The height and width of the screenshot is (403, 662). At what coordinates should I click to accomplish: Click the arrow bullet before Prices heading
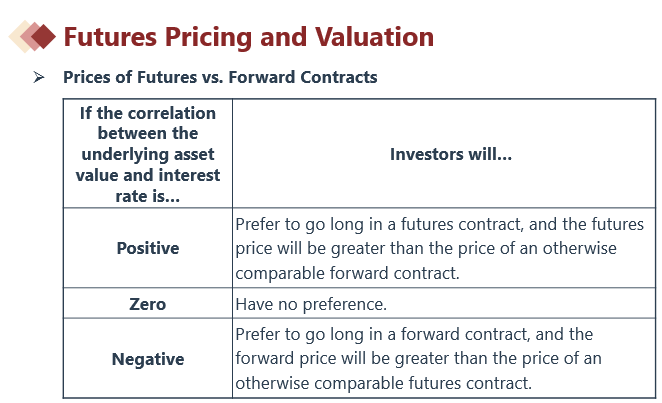(x=39, y=77)
